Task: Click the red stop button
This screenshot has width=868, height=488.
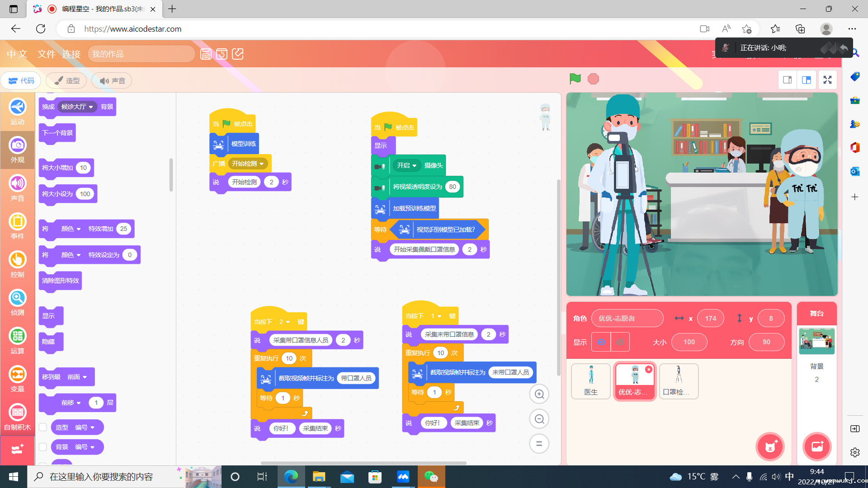Action: 593,79
